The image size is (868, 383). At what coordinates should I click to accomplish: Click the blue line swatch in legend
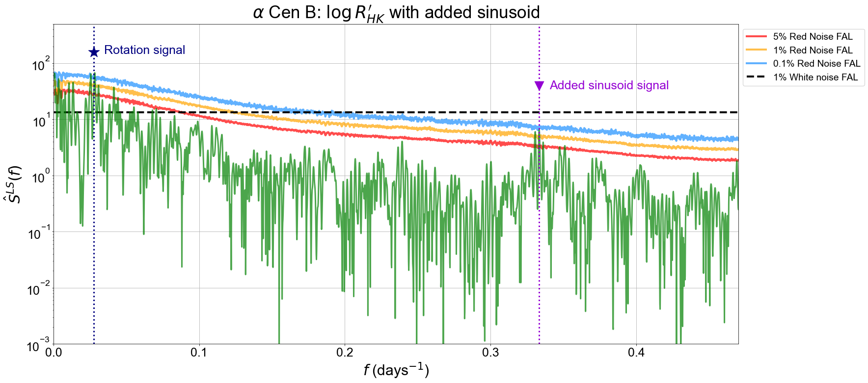(756, 64)
